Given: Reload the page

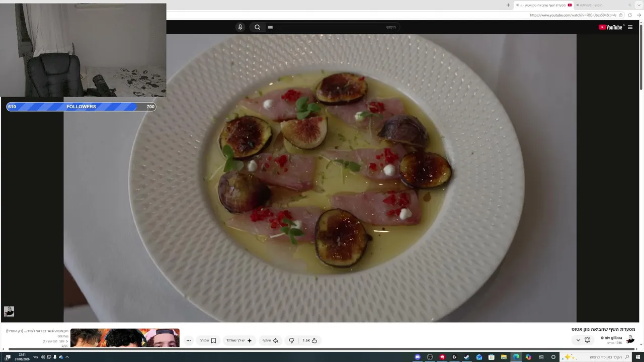Looking at the screenshot, I should pos(629,15).
